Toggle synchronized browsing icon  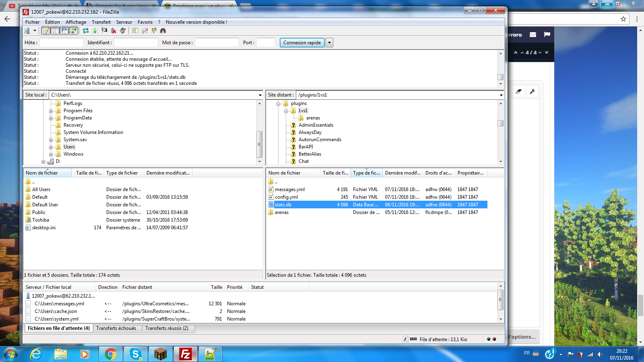click(x=154, y=31)
